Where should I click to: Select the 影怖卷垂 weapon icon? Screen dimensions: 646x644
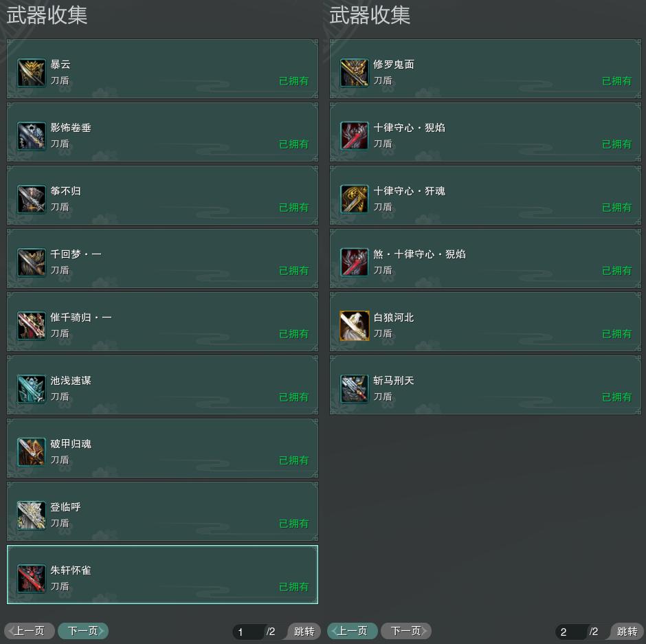click(x=32, y=136)
